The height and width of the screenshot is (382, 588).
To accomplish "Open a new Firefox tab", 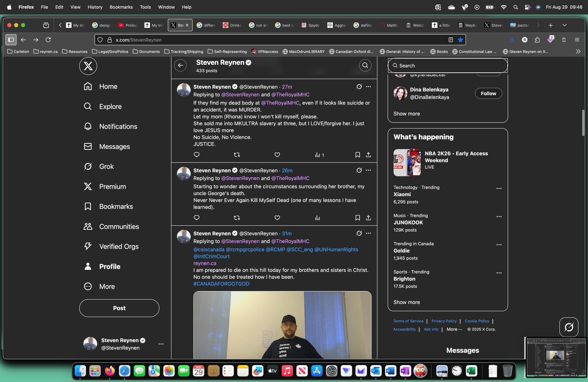I will (x=551, y=25).
